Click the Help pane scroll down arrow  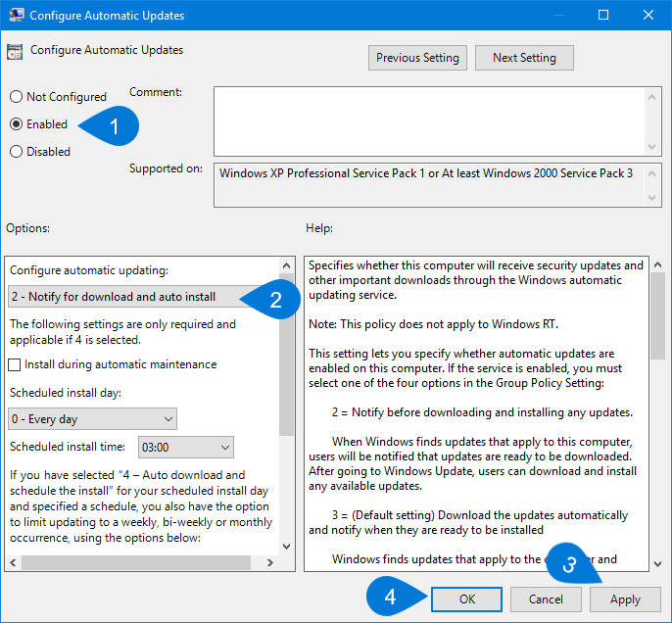(x=657, y=564)
